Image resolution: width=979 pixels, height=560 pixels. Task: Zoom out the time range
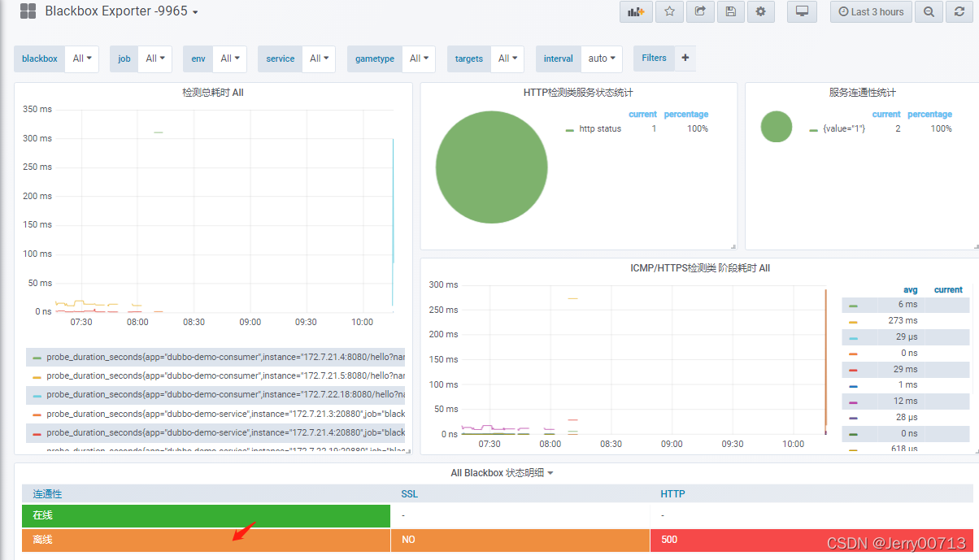click(929, 11)
